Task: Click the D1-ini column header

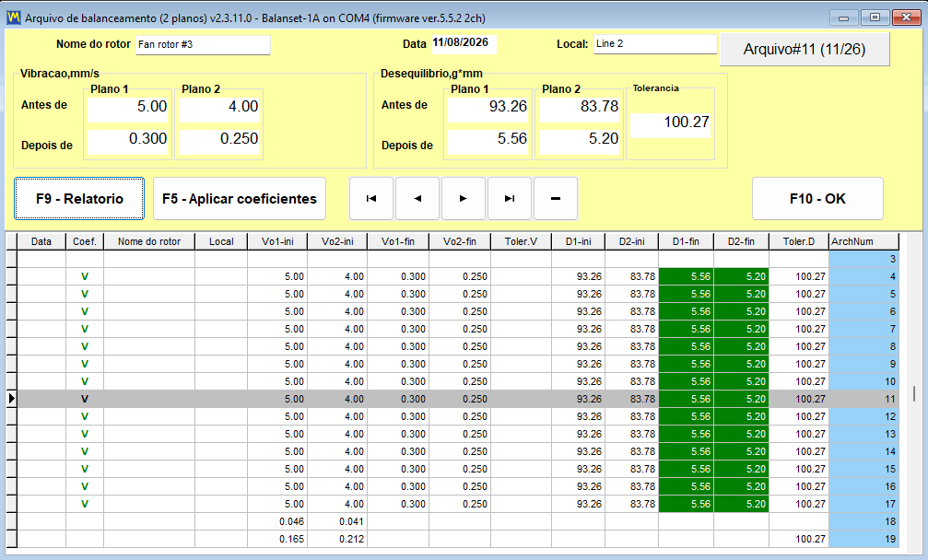Action: click(578, 241)
